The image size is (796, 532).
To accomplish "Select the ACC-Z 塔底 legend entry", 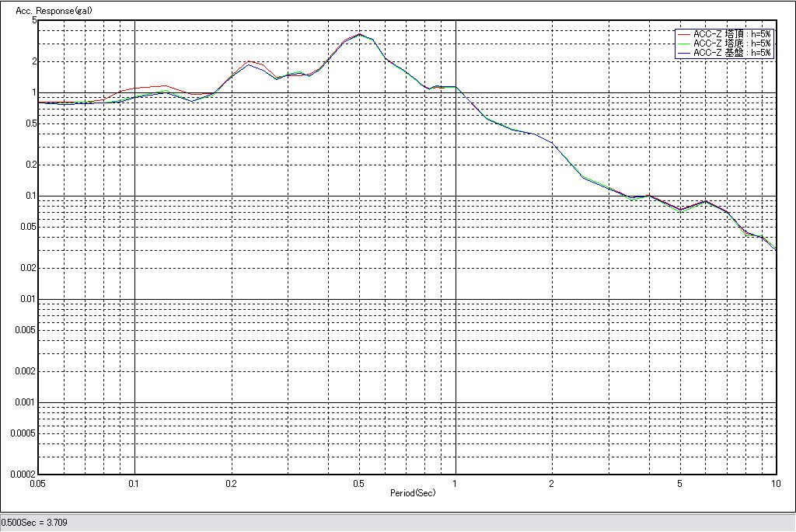I will [731, 44].
